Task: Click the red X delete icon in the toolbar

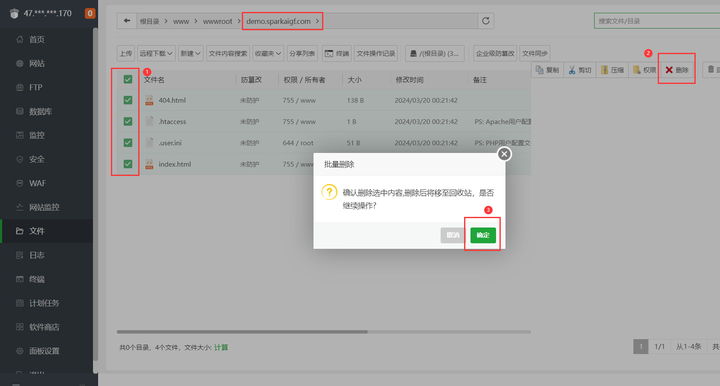Action: (669, 70)
